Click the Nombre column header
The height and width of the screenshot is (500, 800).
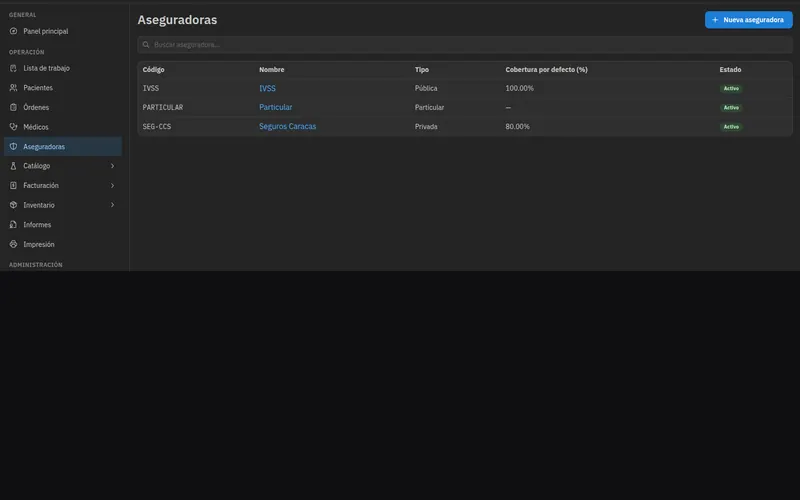[271, 69]
